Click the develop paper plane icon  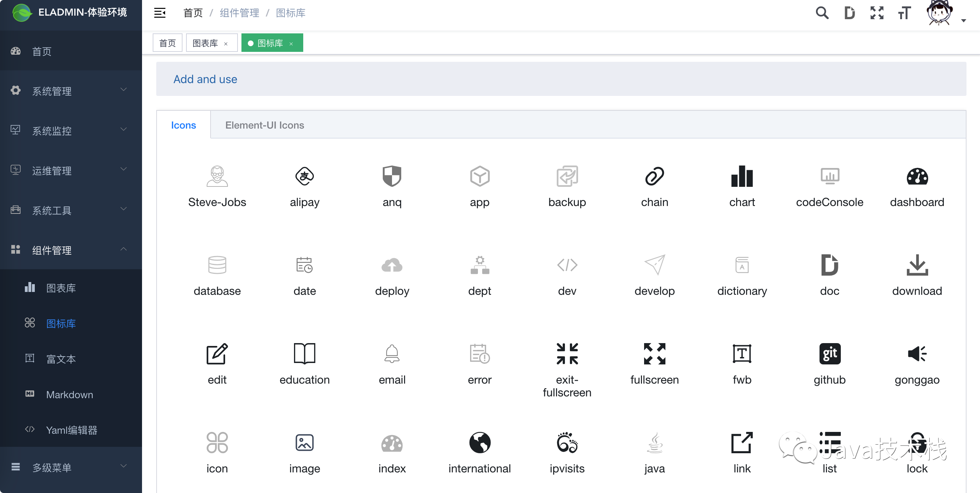(x=654, y=265)
